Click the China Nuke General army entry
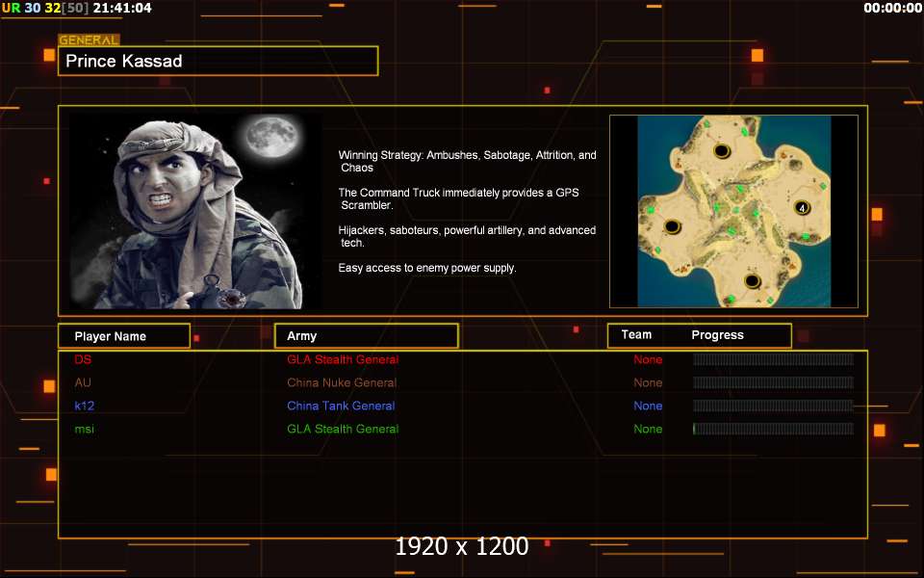The image size is (924, 578). (342, 382)
